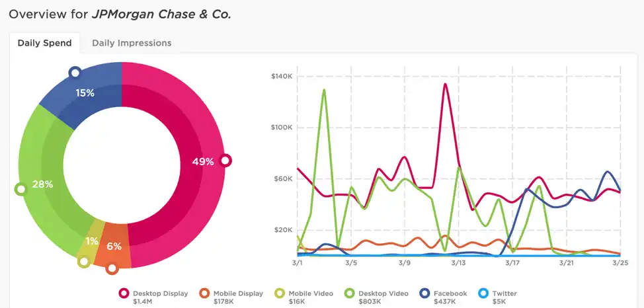
Task: Click the 15% blue donut marker circle
Action: point(75,73)
